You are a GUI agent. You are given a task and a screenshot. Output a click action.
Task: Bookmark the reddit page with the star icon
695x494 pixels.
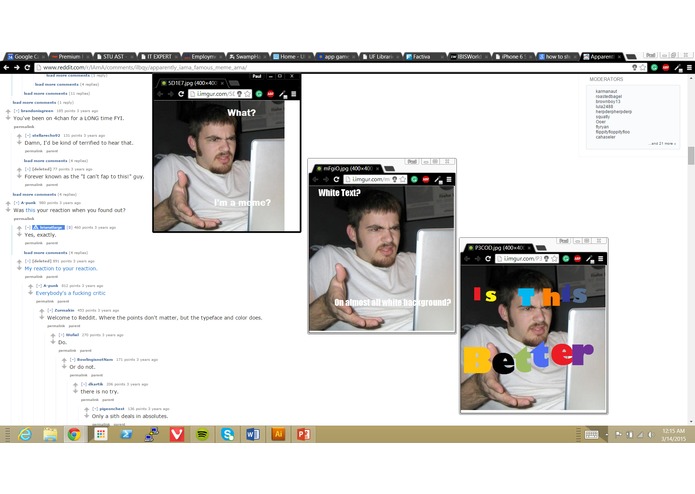coord(643,67)
